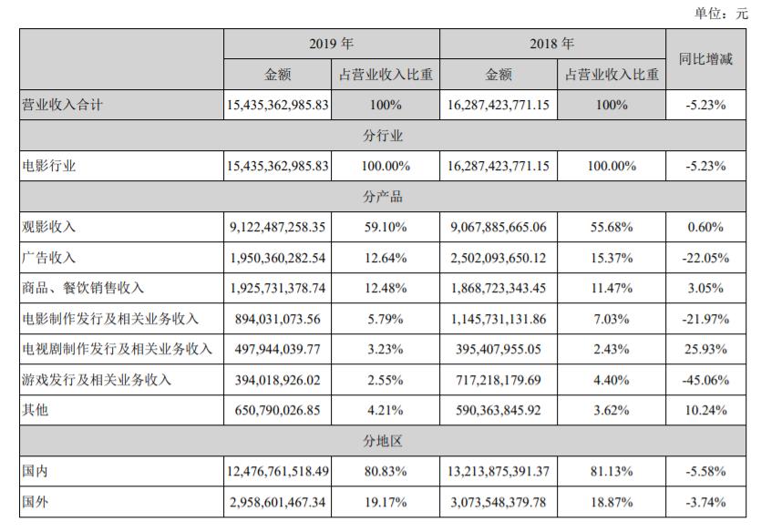Select the 分地区 section header
The height and width of the screenshot is (532, 782).
pyautogui.click(x=383, y=441)
